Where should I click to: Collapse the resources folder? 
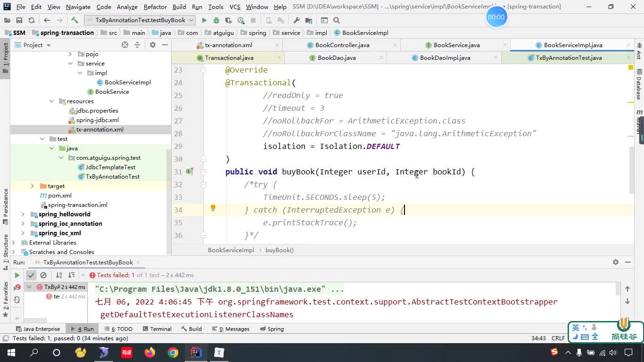(x=51, y=101)
